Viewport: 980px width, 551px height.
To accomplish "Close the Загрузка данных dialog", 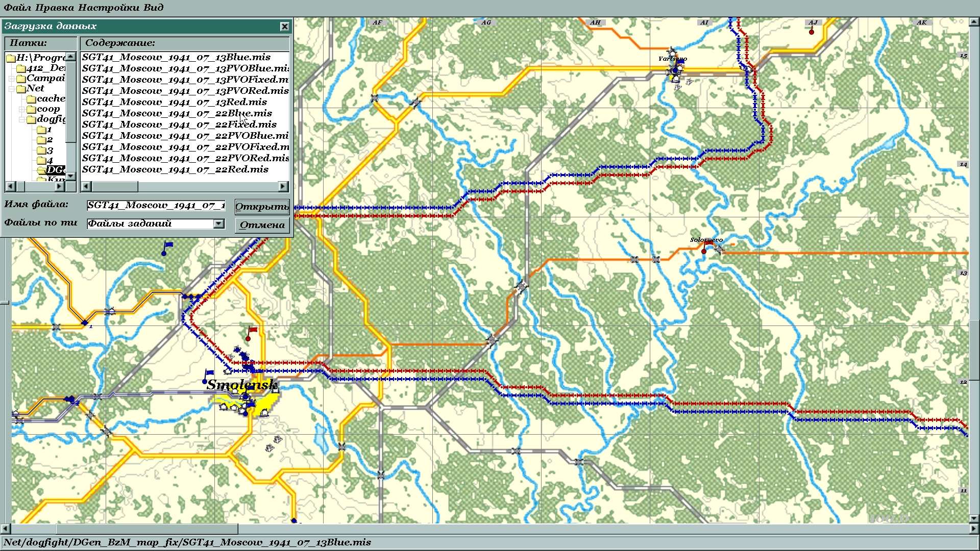I will click(284, 27).
